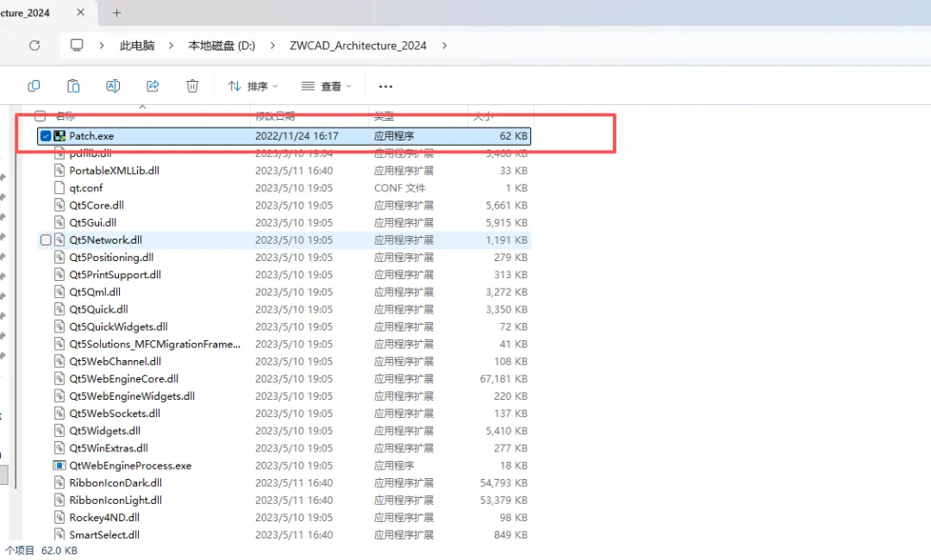The height and width of the screenshot is (560, 931).
Task: Click the Qt5Qml.dll file icon
Action: 59,292
